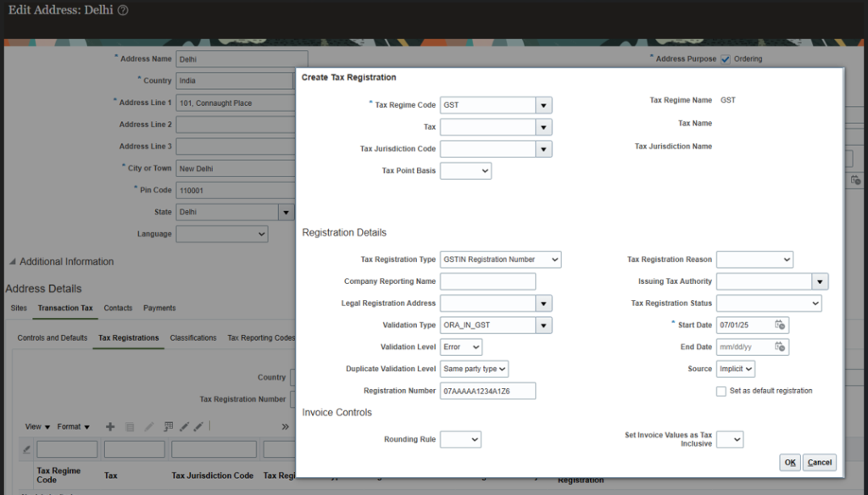868x495 pixels.
Task: Open the End Date calendar picker
Action: point(780,347)
